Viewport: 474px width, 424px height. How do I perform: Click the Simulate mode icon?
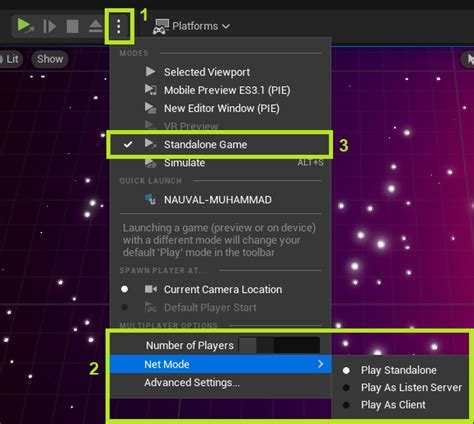tap(150, 162)
